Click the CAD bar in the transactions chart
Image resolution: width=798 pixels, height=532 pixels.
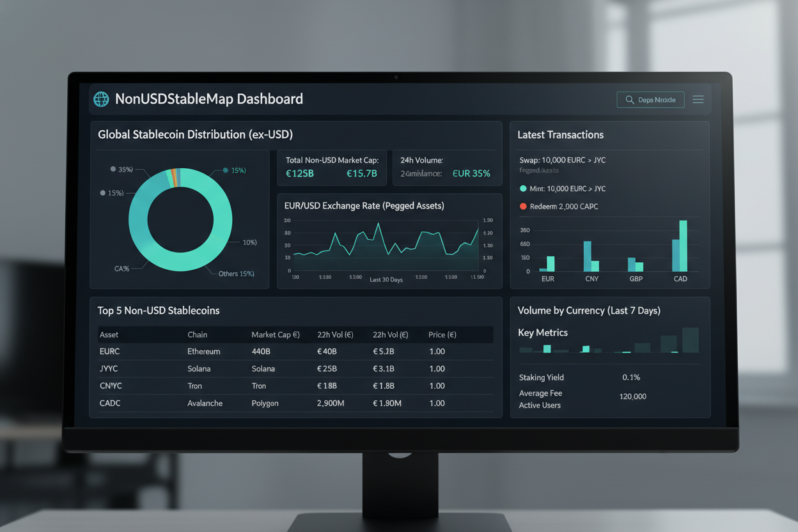[680, 249]
